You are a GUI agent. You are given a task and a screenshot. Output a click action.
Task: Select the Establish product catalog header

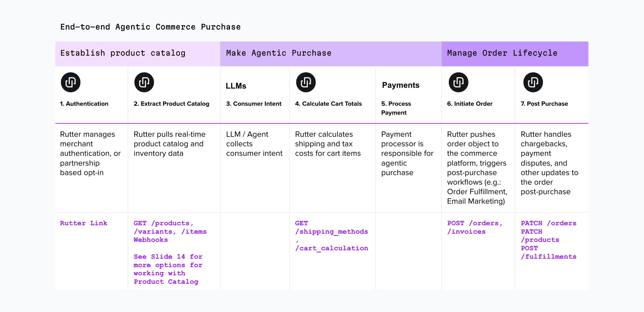pos(123,53)
